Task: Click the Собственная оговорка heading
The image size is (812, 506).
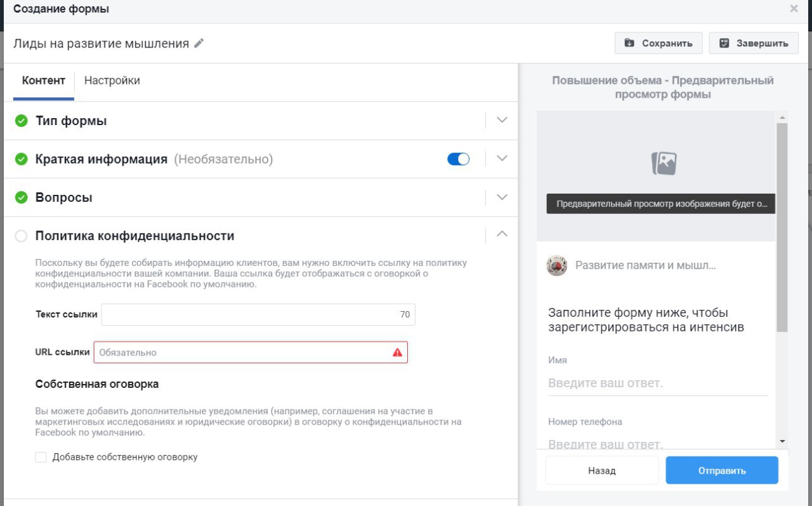Action: click(x=97, y=384)
